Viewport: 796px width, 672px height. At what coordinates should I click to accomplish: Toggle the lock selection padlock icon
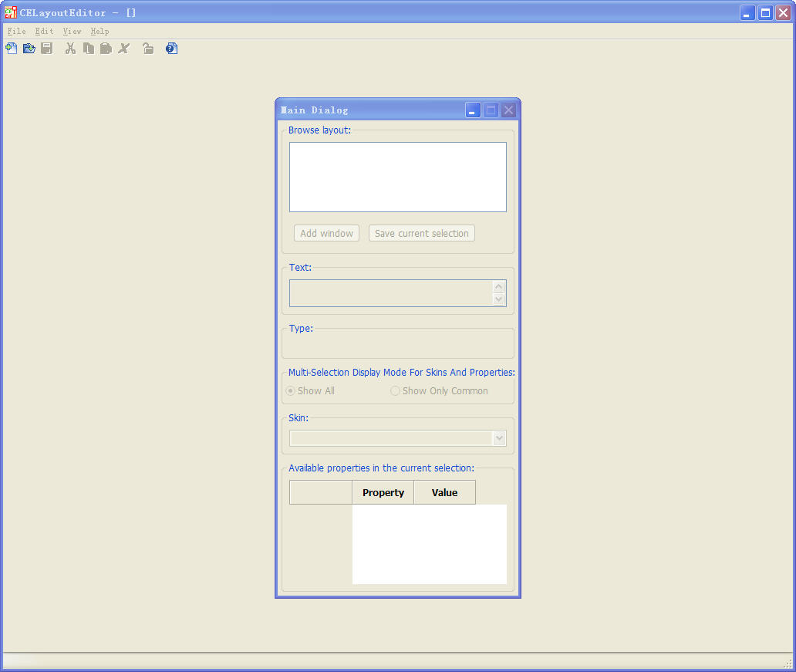(x=148, y=49)
